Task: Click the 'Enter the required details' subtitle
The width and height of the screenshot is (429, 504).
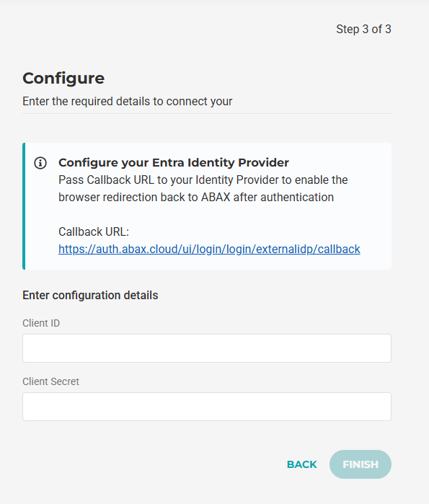Action: point(127,101)
